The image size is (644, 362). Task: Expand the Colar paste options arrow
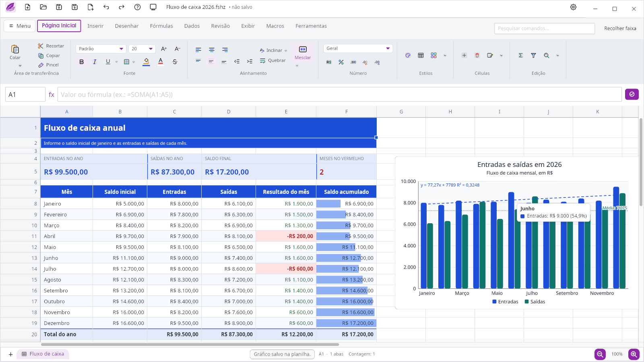(x=20, y=66)
